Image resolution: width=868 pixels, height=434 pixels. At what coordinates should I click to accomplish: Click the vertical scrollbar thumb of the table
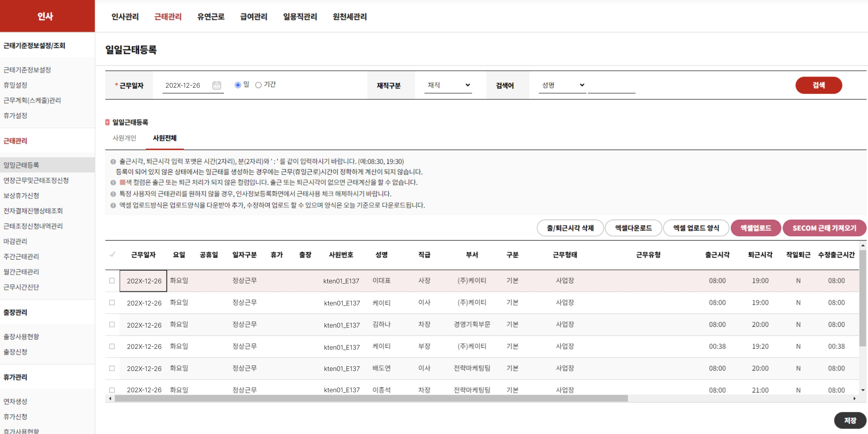pyautogui.click(x=863, y=298)
